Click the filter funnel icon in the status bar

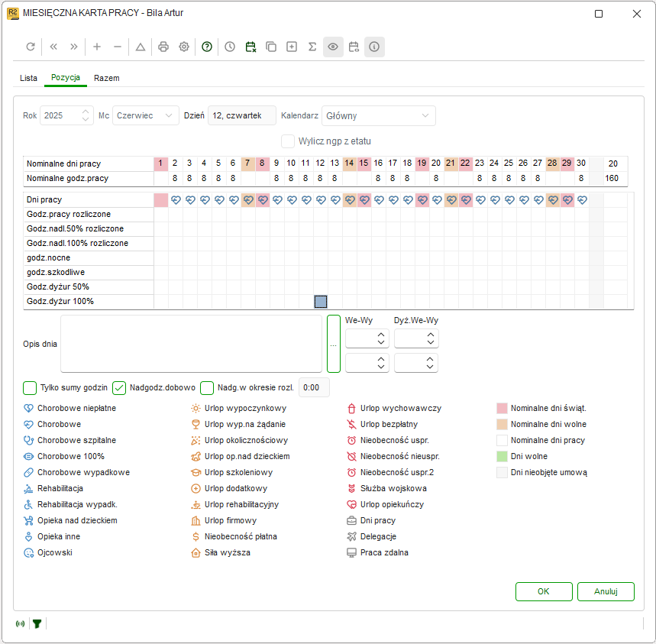click(x=37, y=624)
